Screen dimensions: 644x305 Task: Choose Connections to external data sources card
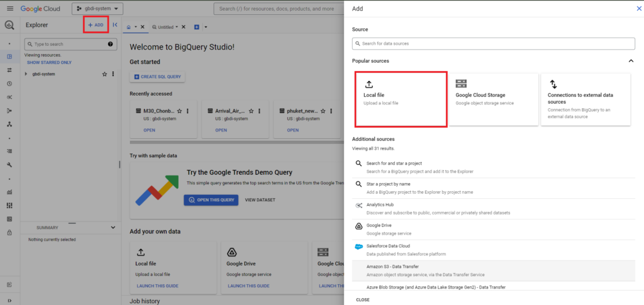586,99
